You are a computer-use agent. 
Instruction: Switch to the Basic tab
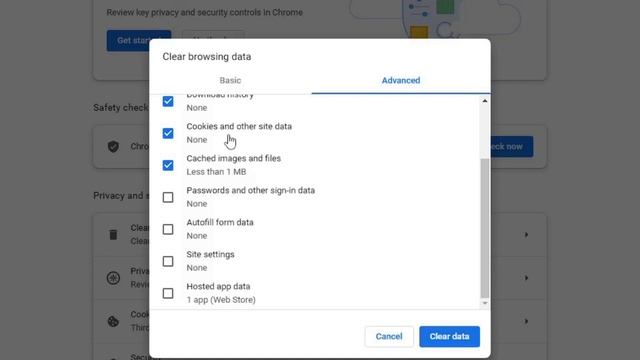pos(230,80)
